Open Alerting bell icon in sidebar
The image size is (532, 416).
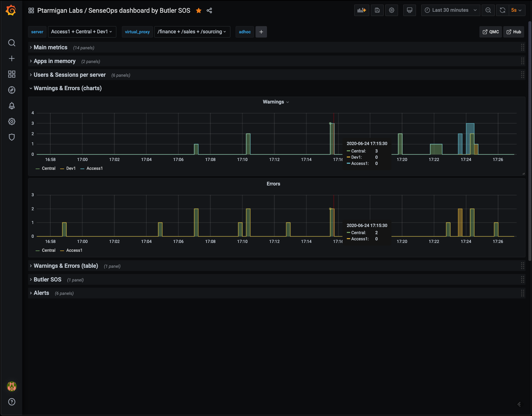[12, 106]
